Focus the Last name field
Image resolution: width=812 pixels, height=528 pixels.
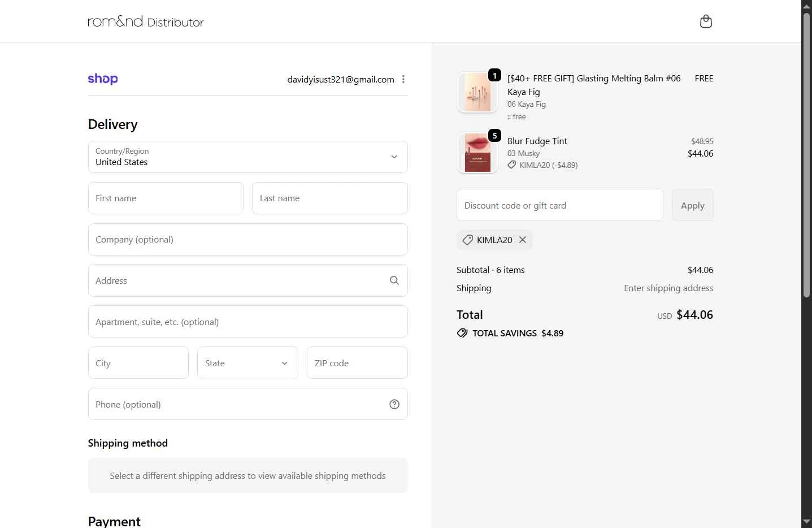[330, 198]
